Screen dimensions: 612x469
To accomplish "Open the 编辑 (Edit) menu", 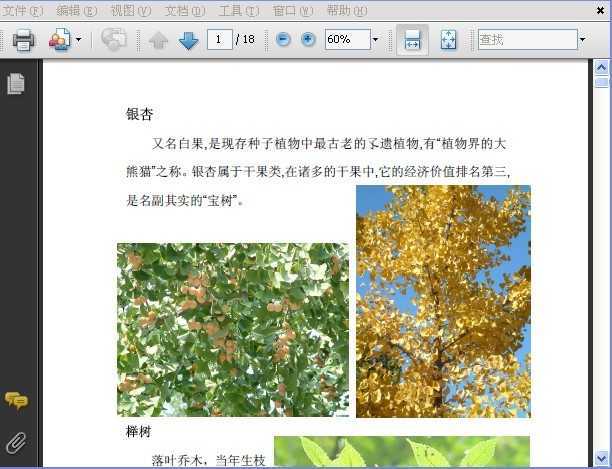I will [76, 11].
